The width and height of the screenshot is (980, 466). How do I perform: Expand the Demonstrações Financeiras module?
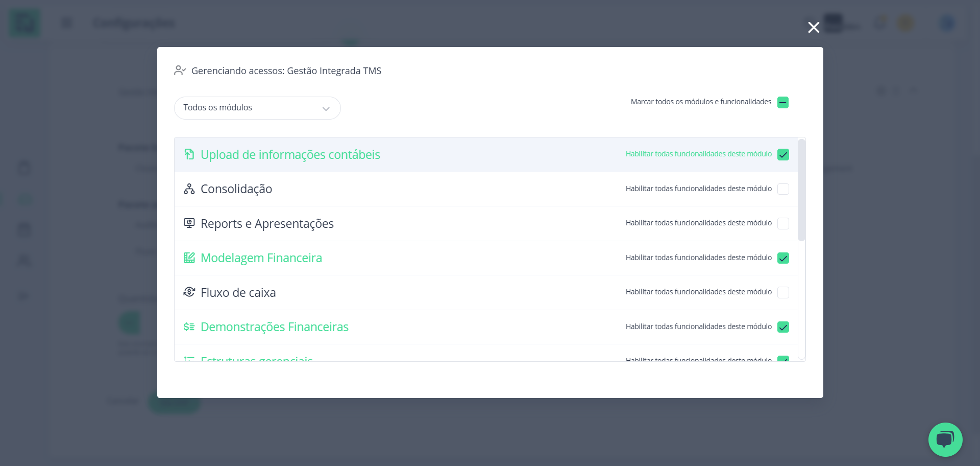click(274, 327)
